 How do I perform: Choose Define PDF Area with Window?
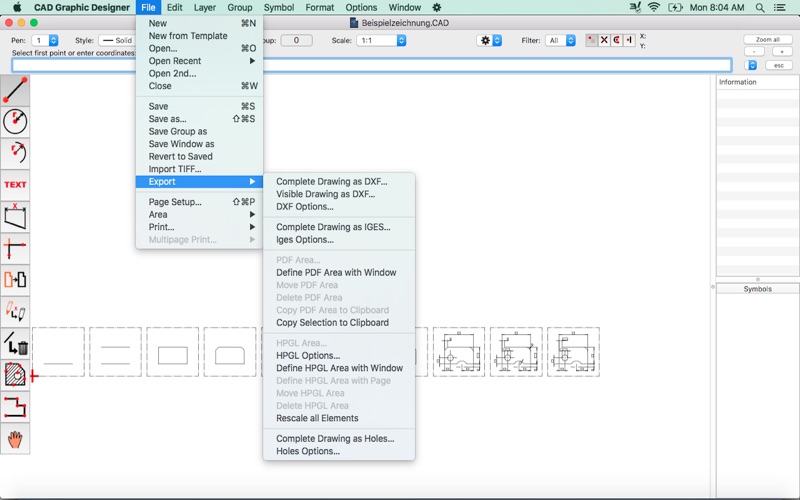pos(339,272)
